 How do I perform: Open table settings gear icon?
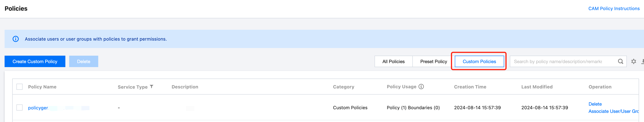[x=633, y=61]
